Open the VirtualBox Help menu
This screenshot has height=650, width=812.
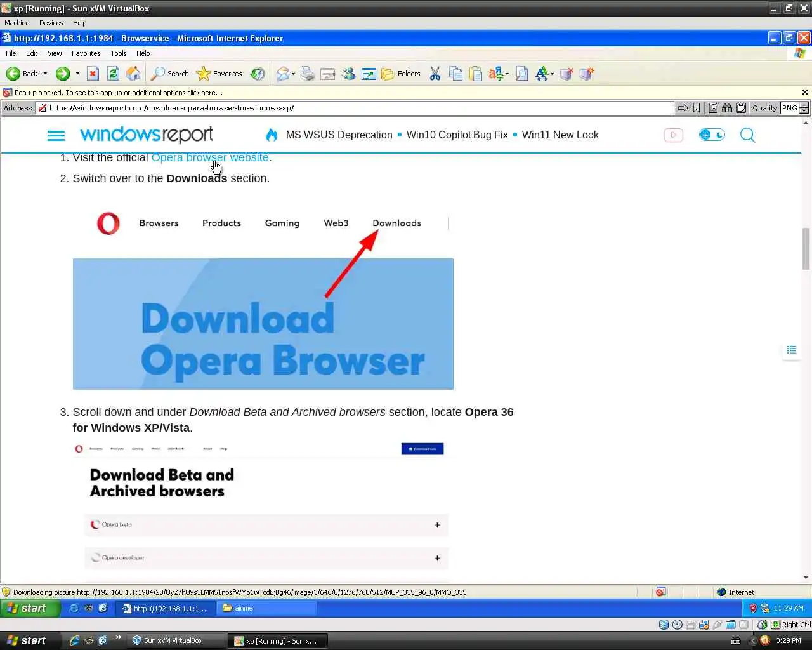(x=79, y=23)
